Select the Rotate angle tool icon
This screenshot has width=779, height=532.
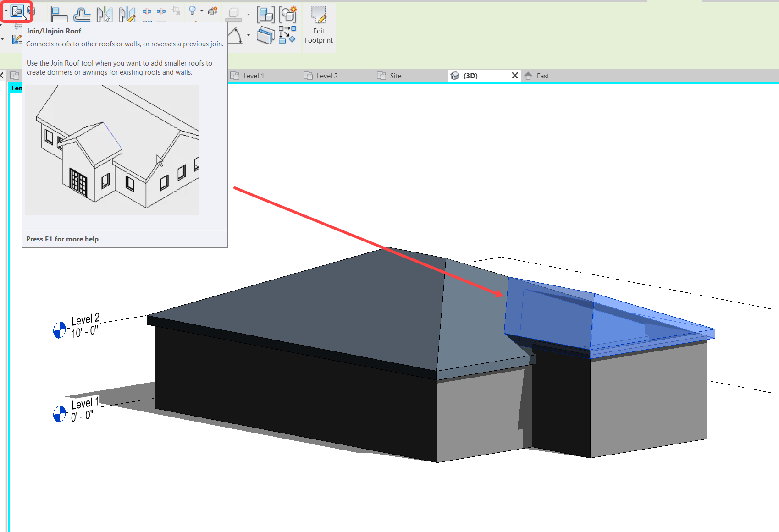point(235,35)
